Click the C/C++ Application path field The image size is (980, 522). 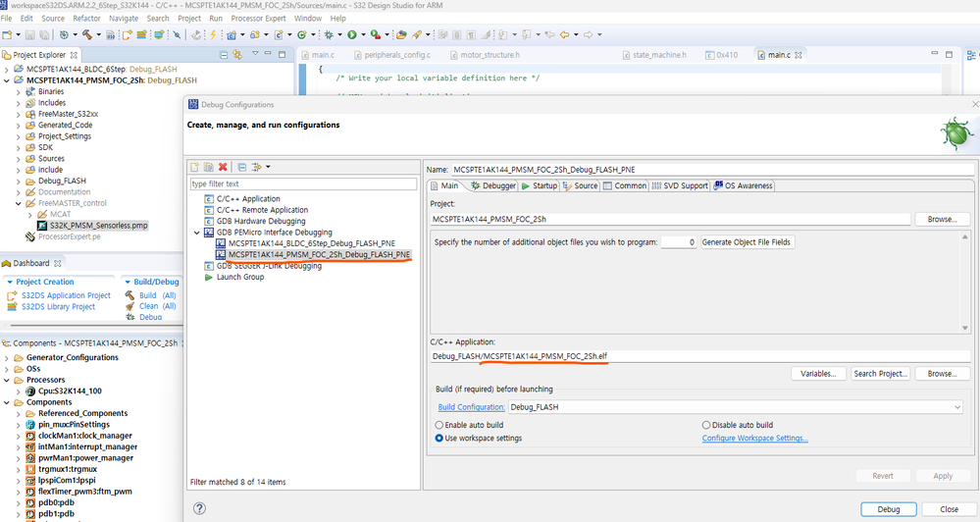pos(700,356)
